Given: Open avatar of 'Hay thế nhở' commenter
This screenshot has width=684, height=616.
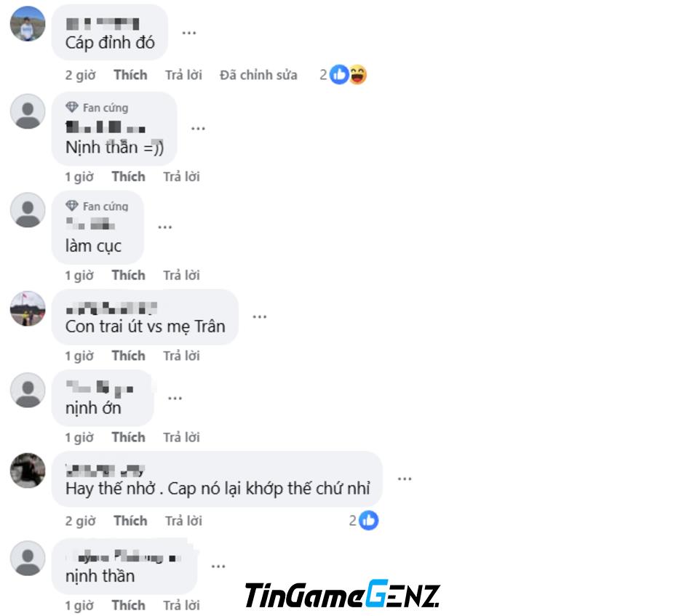Looking at the screenshot, I should pos(28,471).
